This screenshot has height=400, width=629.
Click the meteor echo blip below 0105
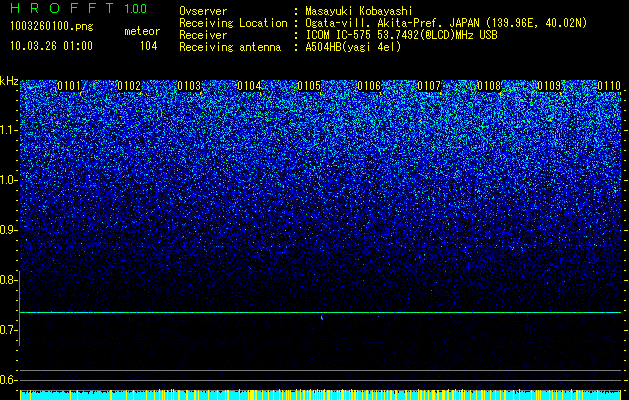(322, 318)
